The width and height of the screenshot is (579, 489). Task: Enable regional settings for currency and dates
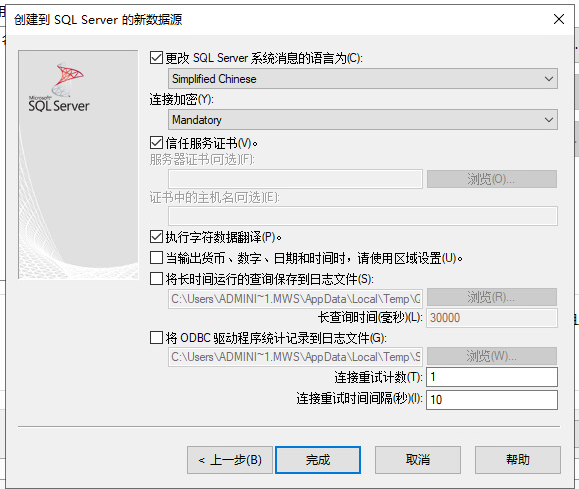tap(156, 258)
